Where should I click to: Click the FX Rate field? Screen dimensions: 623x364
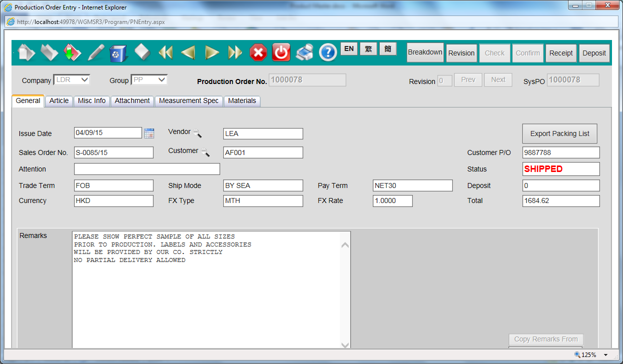[393, 201]
